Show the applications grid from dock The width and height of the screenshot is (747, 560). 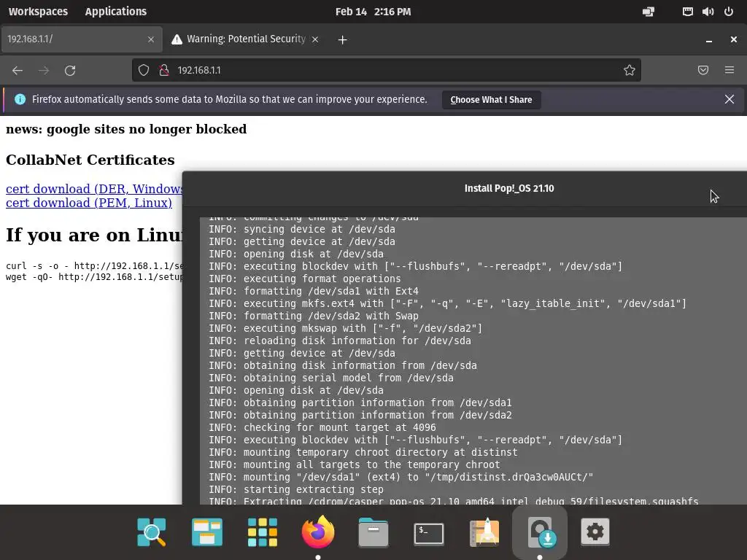coord(263,532)
